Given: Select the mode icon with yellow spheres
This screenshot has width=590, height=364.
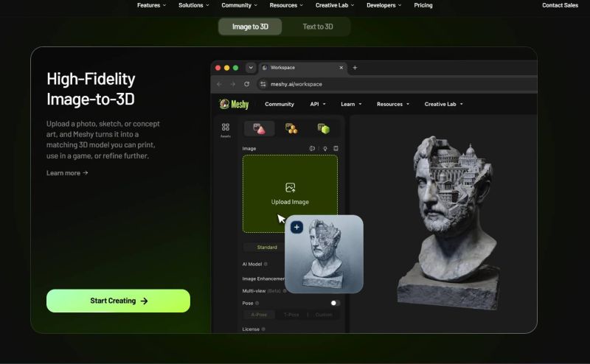Looking at the screenshot, I should [291, 129].
